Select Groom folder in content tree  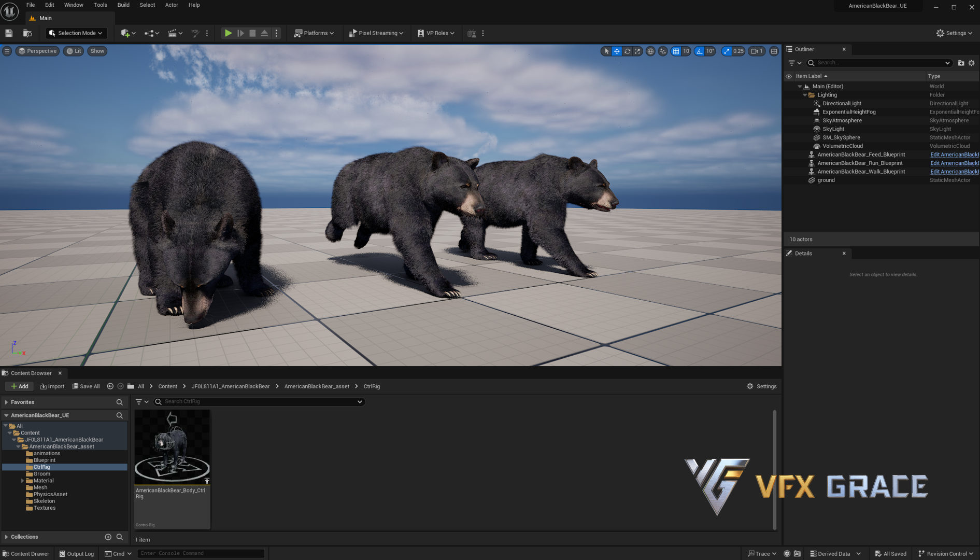tap(41, 474)
